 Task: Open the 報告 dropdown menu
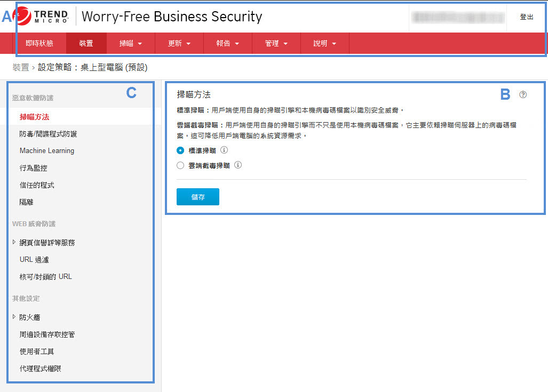227,44
